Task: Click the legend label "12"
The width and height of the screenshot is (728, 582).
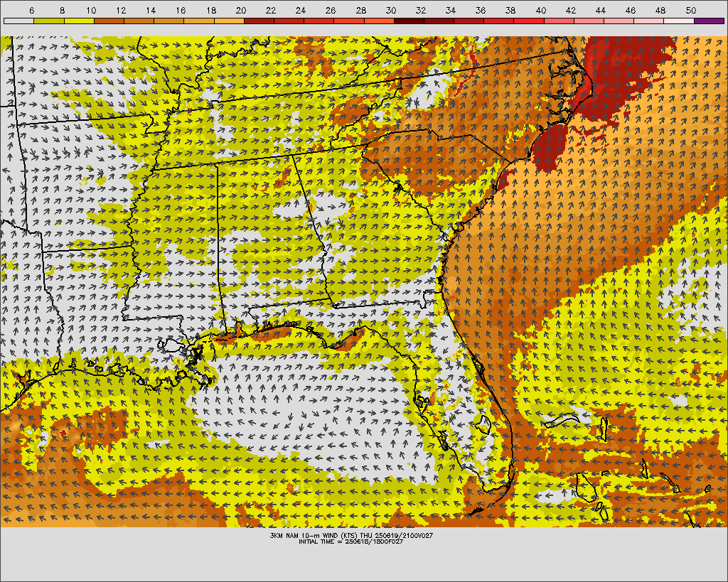Action: (x=121, y=10)
